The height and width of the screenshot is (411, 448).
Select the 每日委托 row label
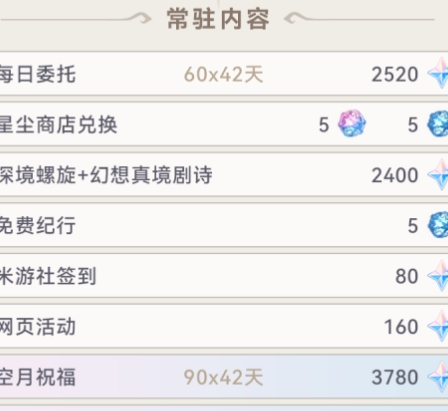[38, 74]
